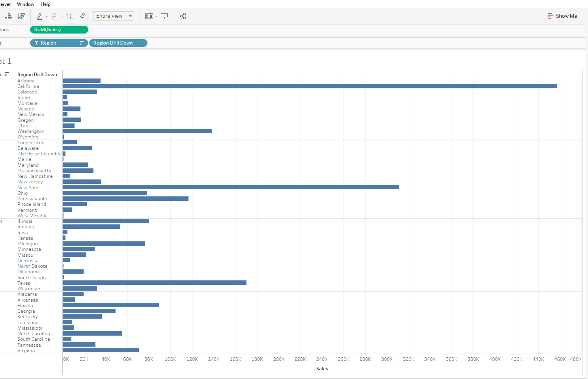The height and width of the screenshot is (379, 588).
Task: Select the Texas sales bar
Action: (155, 283)
